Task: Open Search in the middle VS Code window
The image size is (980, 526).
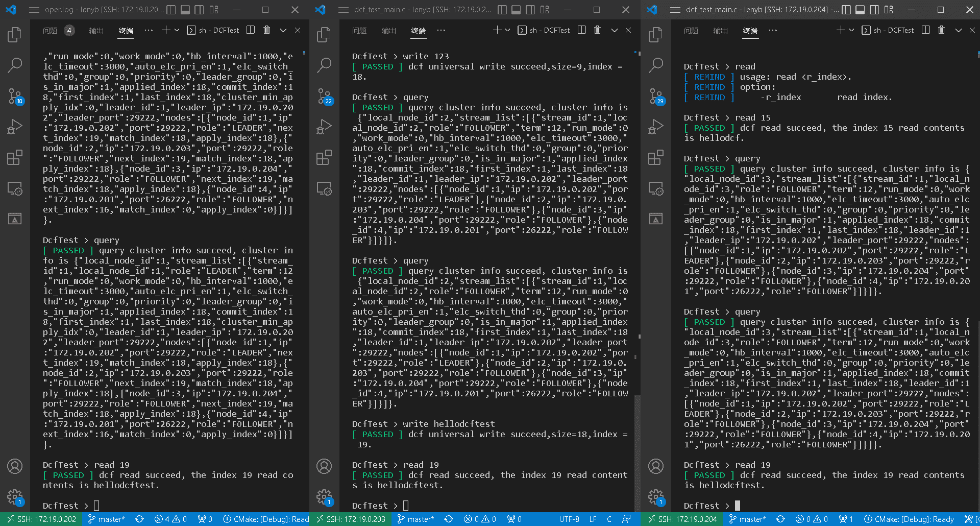Action: [324, 65]
